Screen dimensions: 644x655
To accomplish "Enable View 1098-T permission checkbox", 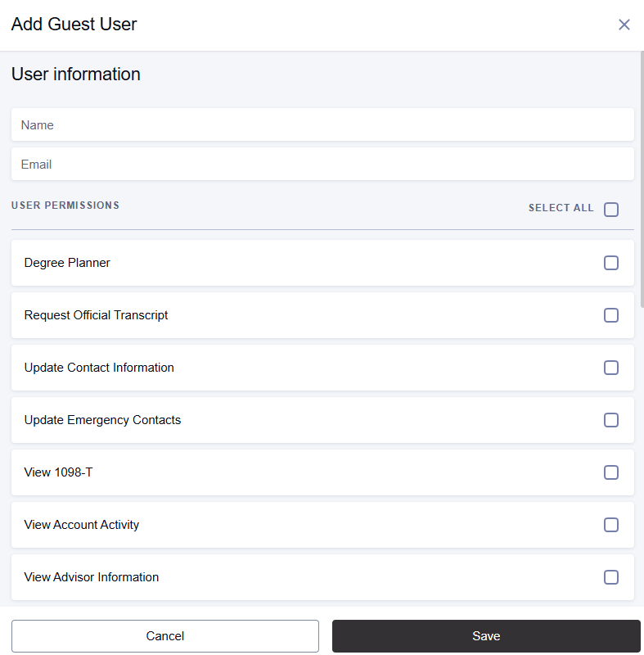I will coord(611,472).
